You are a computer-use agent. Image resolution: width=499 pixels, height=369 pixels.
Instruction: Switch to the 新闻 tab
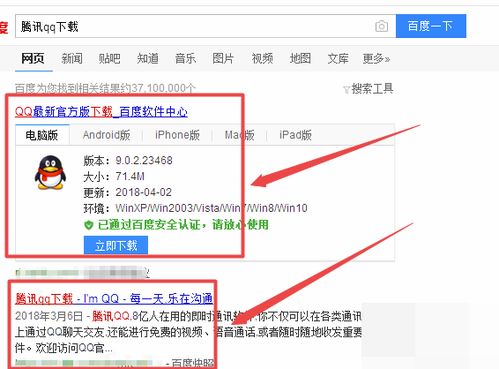point(72,59)
